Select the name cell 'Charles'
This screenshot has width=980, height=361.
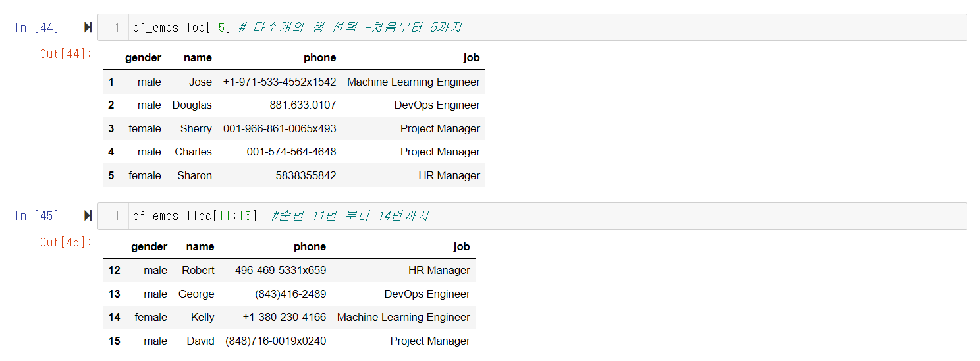pos(194,152)
